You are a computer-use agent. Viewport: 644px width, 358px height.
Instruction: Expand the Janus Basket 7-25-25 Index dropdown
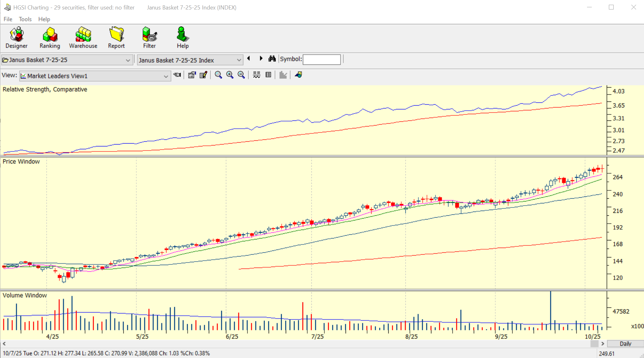pos(239,60)
